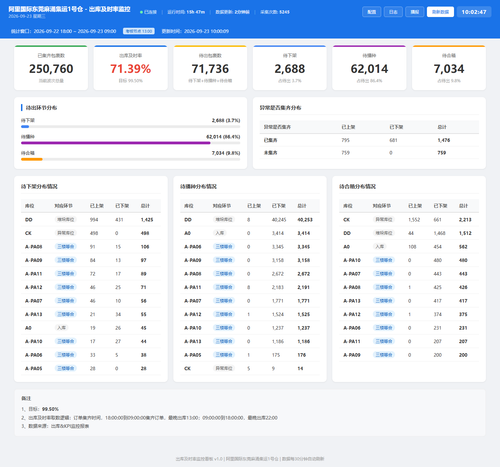Viewport: 500px width, 467px height.
Task: Click the 601 cell in the anomaly table
Action: [x=393, y=140]
